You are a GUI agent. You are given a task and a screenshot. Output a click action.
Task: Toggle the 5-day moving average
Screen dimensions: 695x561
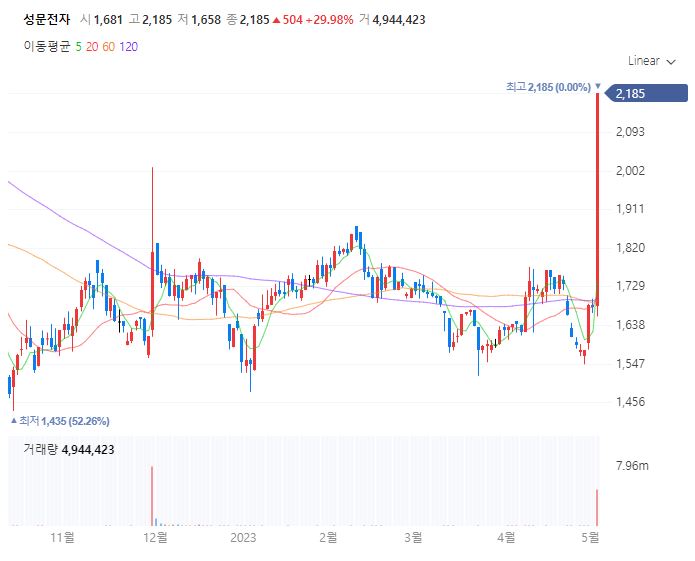pyautogui.click(x=78, y=47)
